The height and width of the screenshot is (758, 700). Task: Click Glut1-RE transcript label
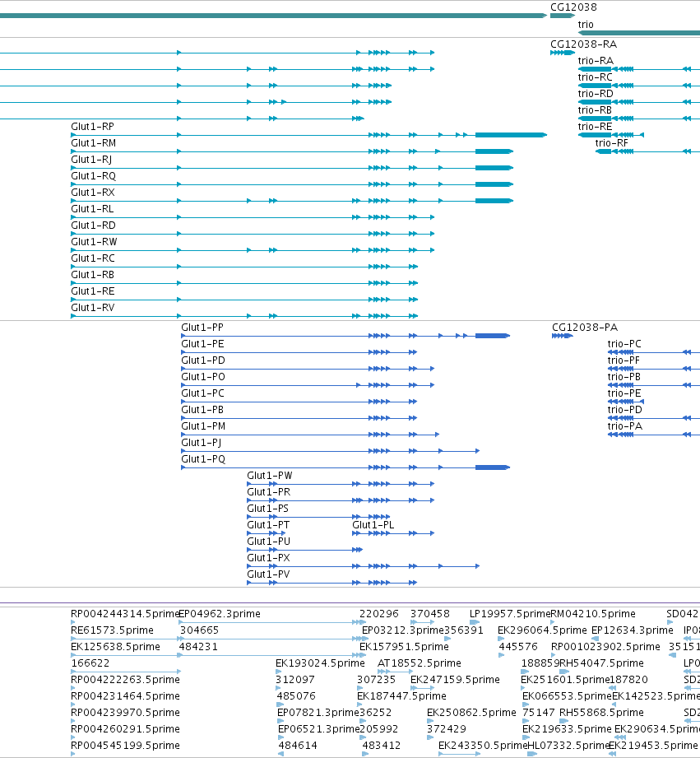tap(93, 291)
